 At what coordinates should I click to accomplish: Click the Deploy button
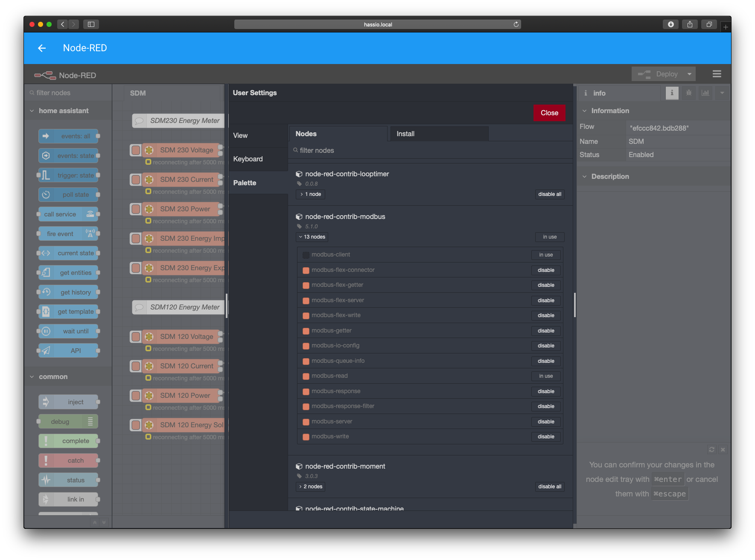point(658,74)
